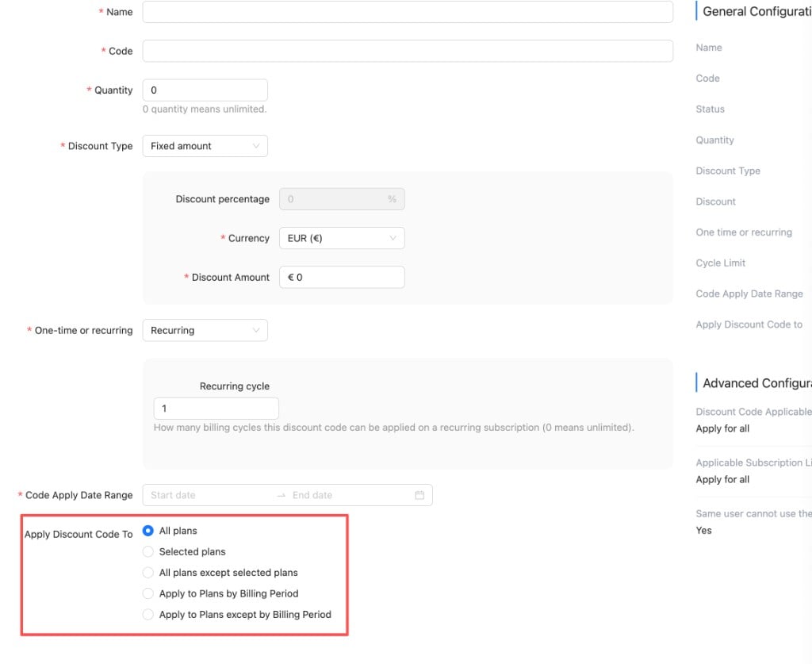Image resolution: width=812 pixels, height=664 pixels.
Task: Click the Advanced Configuration heading
Action: [x=756, y=383]
